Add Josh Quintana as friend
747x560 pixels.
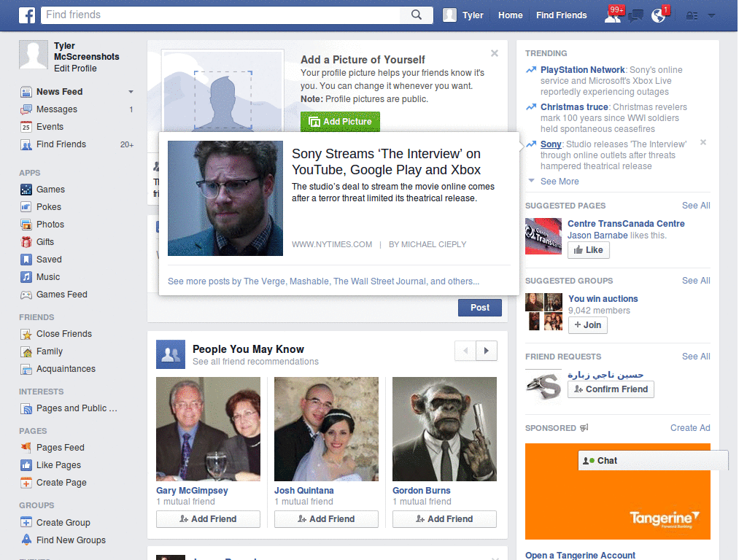(326, 519)
